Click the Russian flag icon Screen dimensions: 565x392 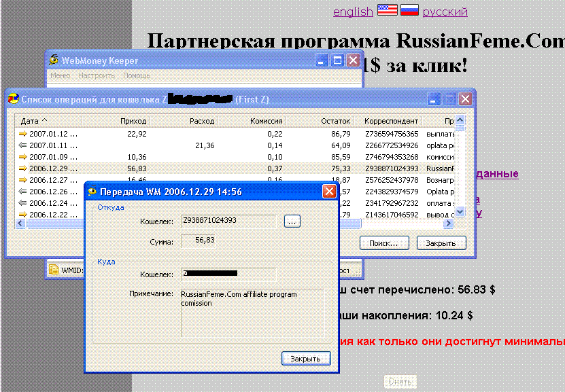point(409,10)
